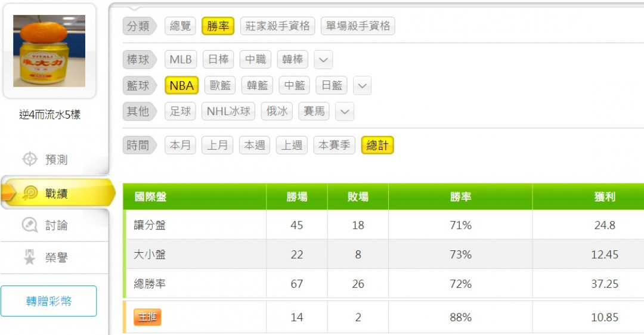This screenshot has height=335, width=644.
Task: Click the 分類 filter row label
Action: (139, 26)
